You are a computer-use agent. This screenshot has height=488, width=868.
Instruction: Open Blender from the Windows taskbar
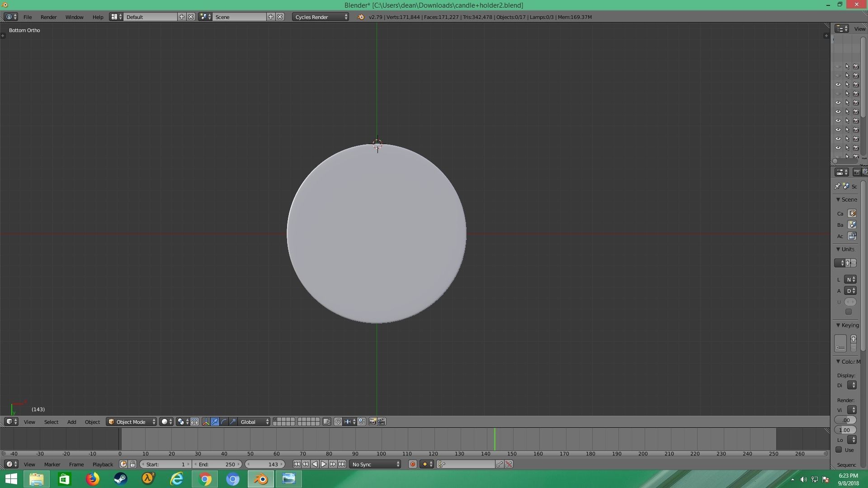(261, 479)
